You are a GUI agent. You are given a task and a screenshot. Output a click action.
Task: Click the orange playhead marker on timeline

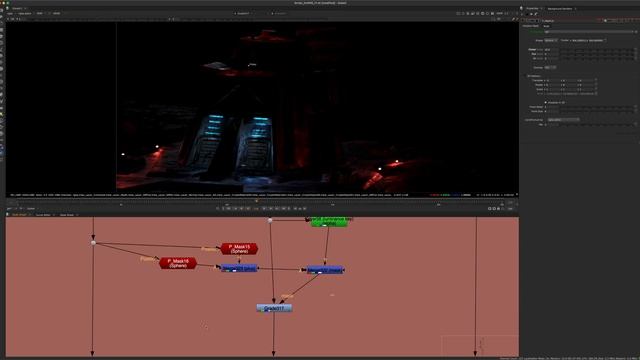256,201
